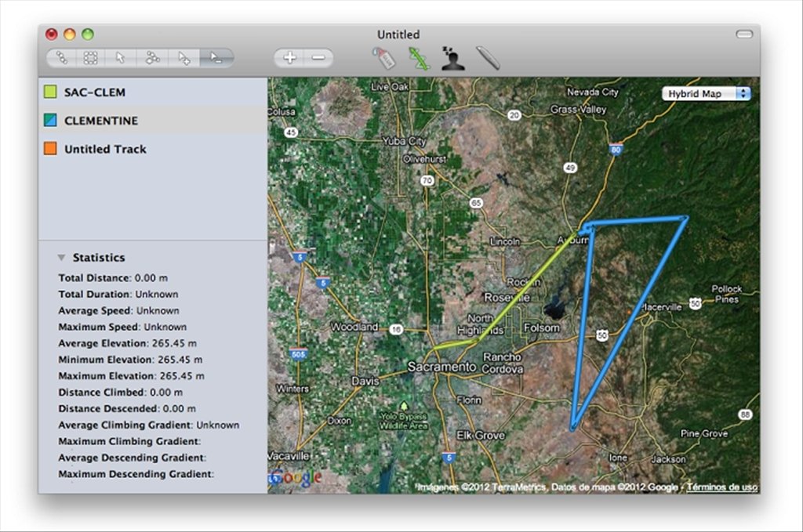Image resolution: width=803 pixels, height=532 pixels.
Task: Click the Interstate 505 shield on map
Action: coord(298,354)
